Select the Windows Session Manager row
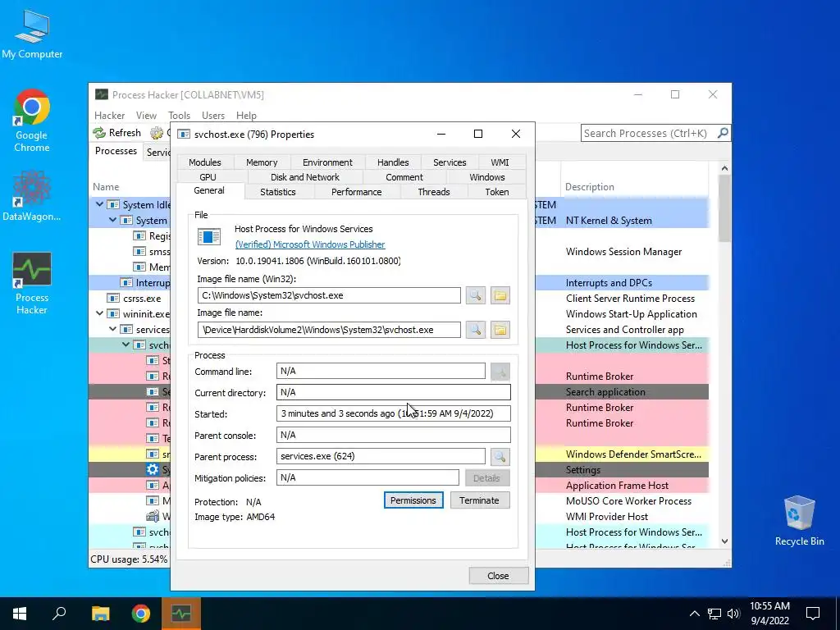 (623, 252)
